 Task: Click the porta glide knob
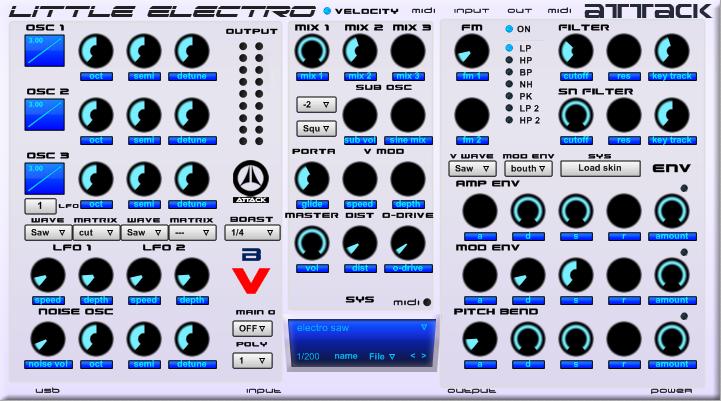pyautogui.click(x=312, y=178)
